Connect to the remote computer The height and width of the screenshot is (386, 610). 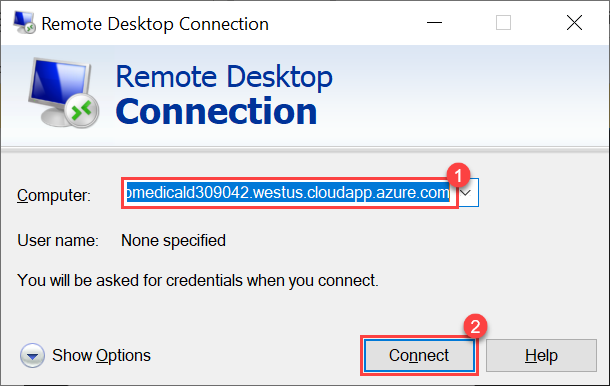click(x=419, y=356)
